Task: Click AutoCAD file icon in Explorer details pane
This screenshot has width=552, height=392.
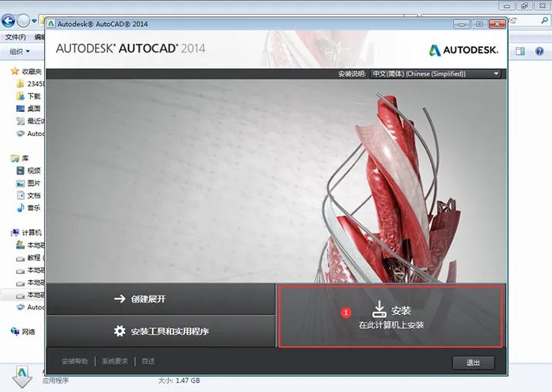Action: (22, 377)
